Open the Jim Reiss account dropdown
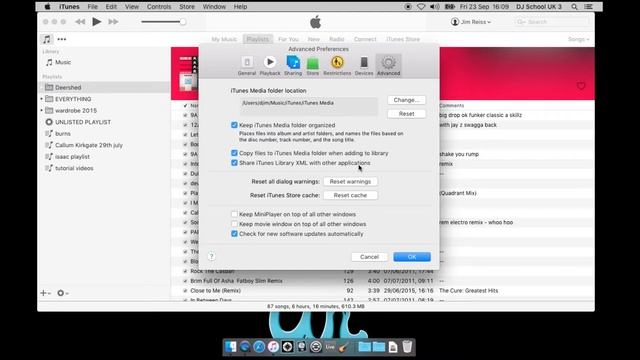 click(x=471, y=22)
